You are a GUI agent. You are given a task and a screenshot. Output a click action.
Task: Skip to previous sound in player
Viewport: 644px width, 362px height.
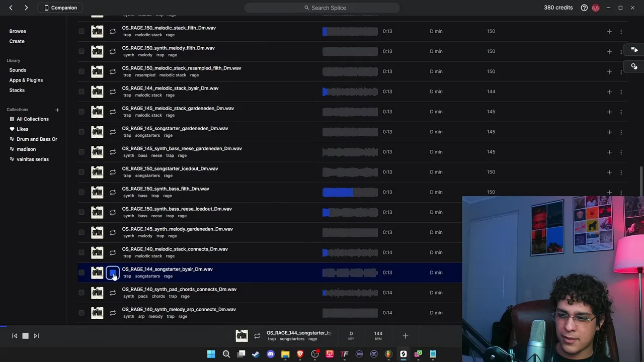(15, 336)
